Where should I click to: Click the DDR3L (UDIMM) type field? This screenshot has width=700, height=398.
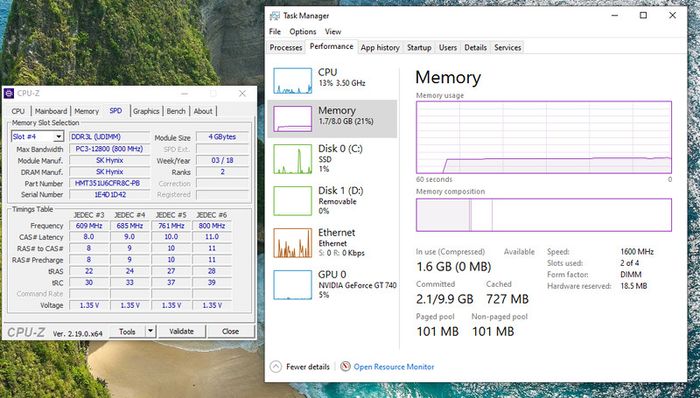tap(109, 137)
